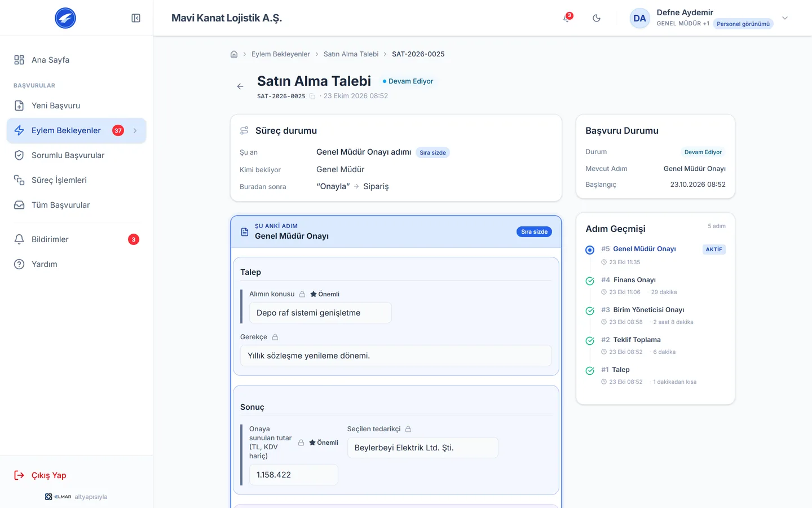Open Defne Aydemir user menu chevron
The width and height of the screenshot is (812, 508).
point(785,18)
